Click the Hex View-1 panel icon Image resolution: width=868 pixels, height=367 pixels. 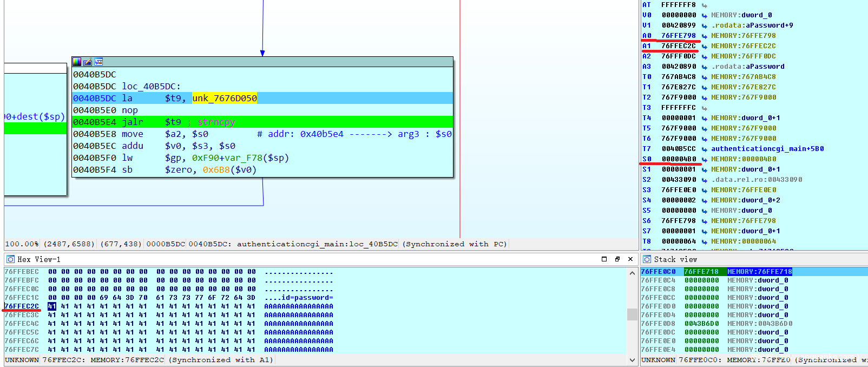(x=10, y=259)
